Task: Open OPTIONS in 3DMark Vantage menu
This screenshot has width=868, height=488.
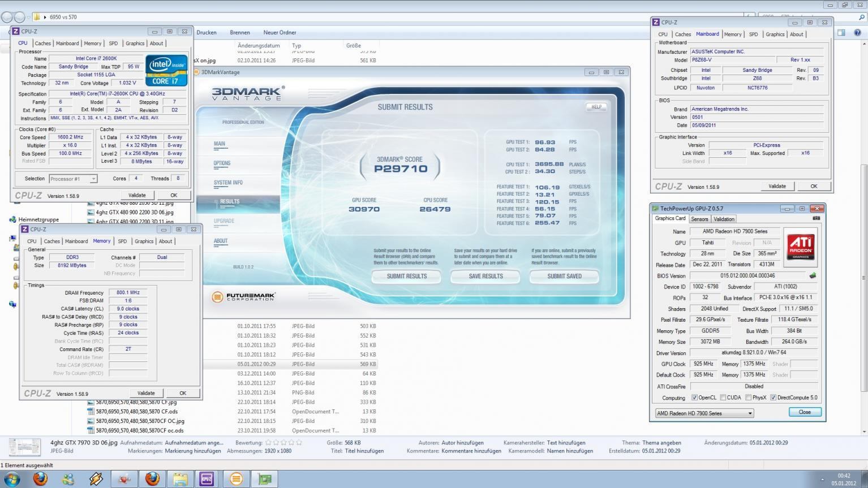Action: coord(222,163)
